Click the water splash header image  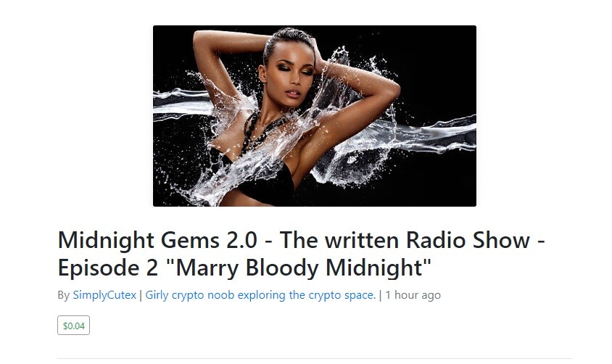coord(315,116)
